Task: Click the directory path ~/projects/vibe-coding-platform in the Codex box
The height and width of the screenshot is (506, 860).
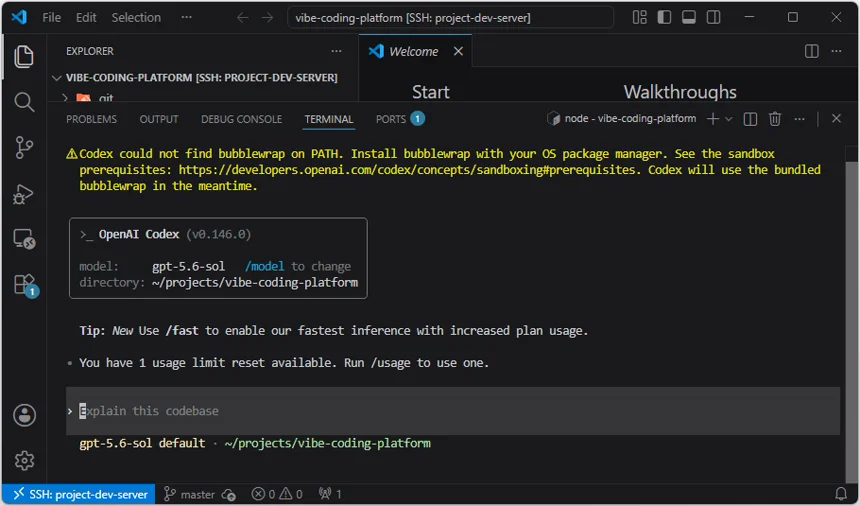Action: tap(255, 282)
